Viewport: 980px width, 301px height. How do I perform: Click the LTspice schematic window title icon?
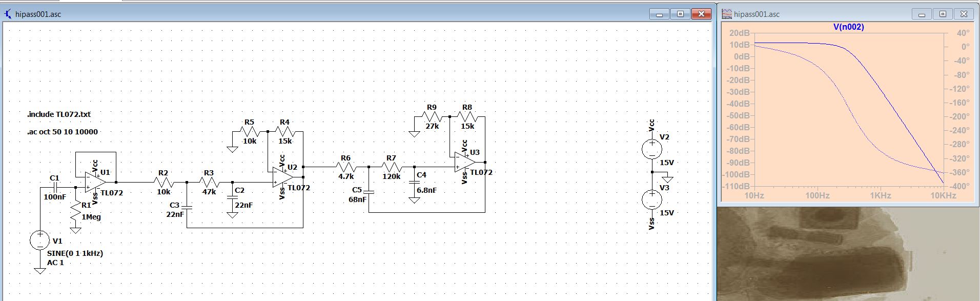tap(8, 14)
